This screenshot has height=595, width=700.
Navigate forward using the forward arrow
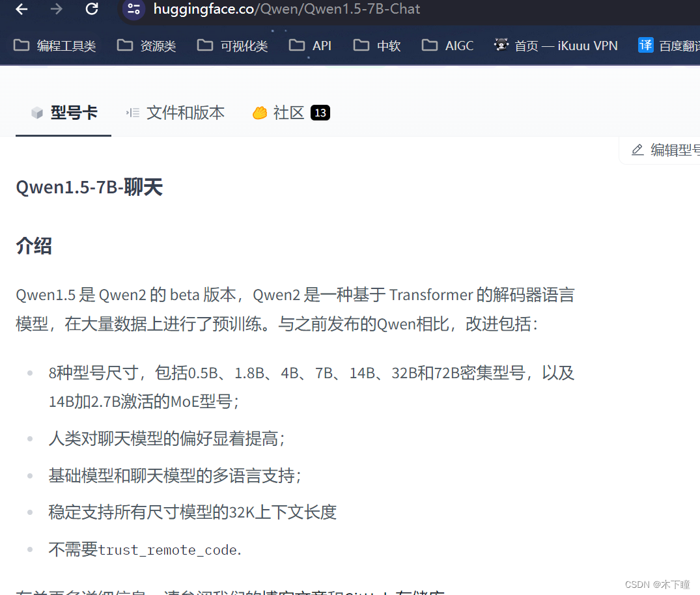[x=56, y=10]
